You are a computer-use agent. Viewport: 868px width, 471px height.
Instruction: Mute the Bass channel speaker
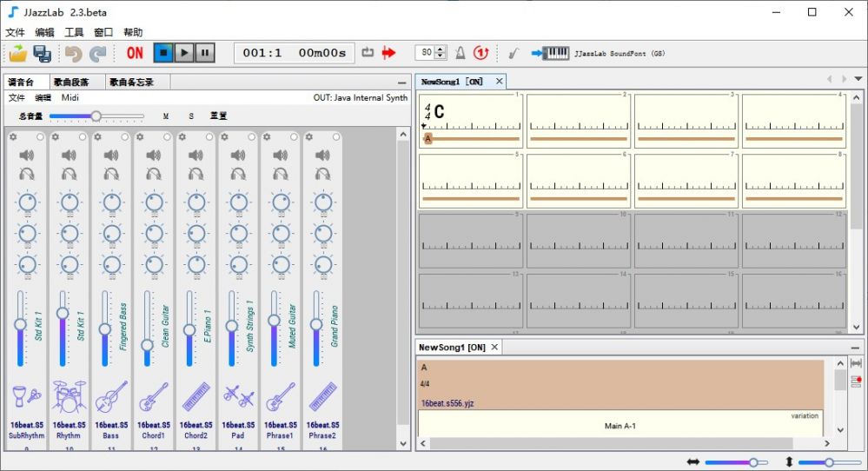click(111, 156)
